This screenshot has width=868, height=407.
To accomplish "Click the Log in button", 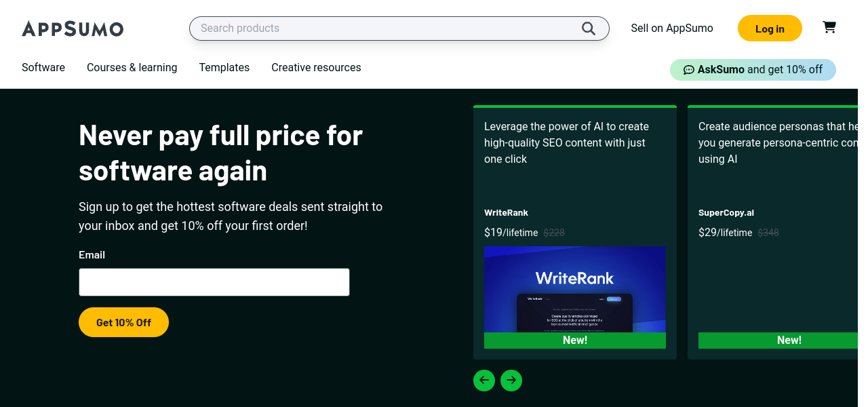I will [770, 28].
